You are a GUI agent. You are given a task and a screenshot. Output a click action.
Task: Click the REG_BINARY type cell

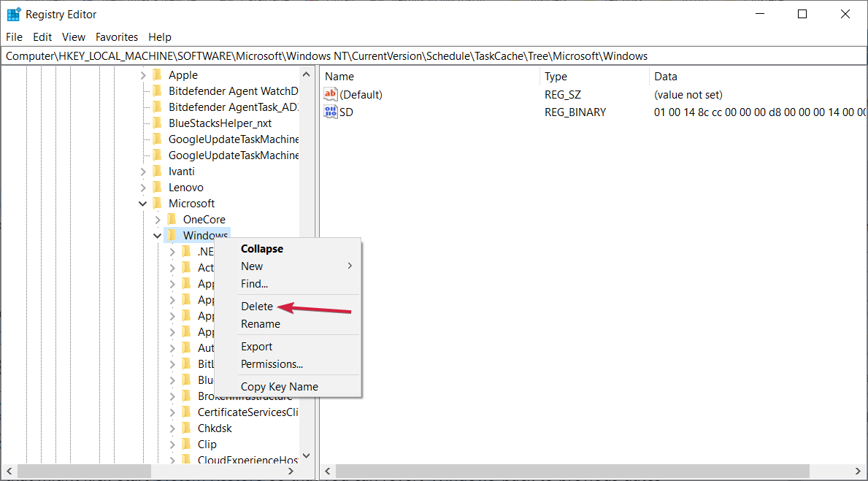point(575,112)
